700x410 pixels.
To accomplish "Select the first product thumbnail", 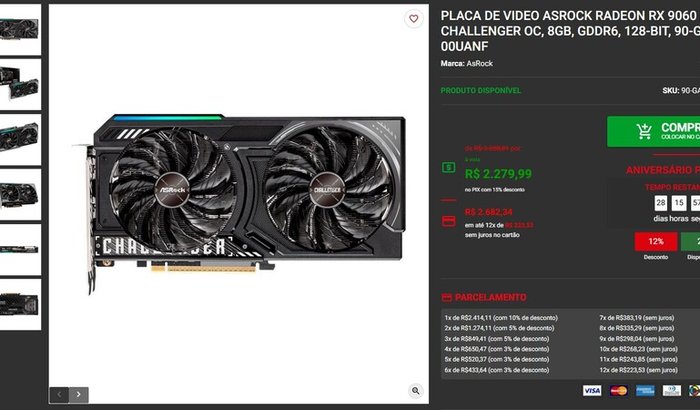I will point(20,29).
